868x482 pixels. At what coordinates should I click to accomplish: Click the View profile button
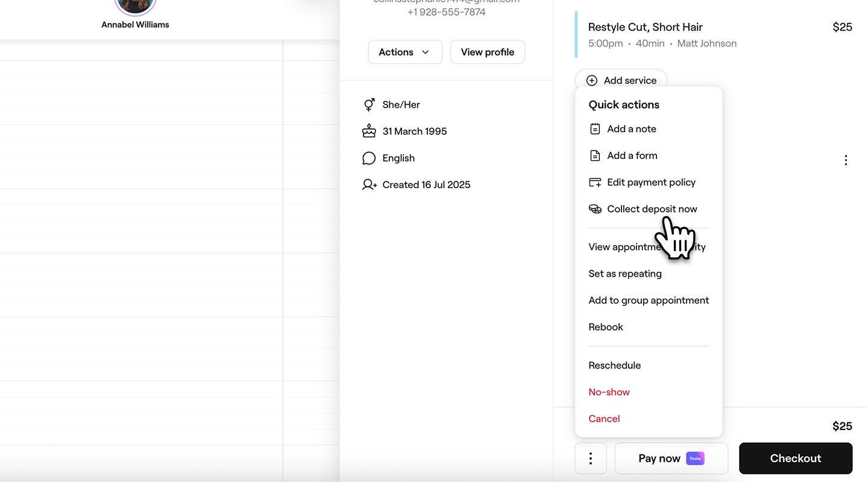pos(487,52)
